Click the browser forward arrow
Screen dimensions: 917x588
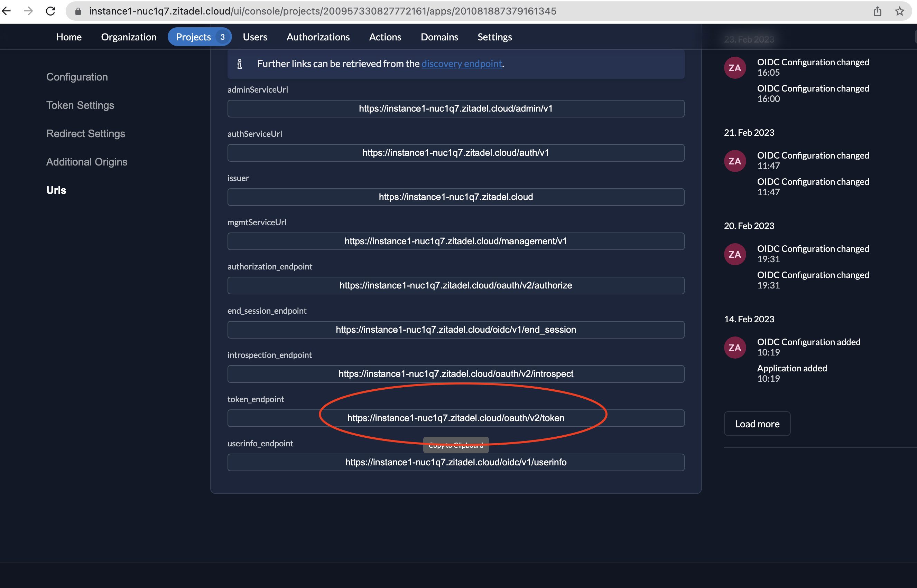pos(29,11)
